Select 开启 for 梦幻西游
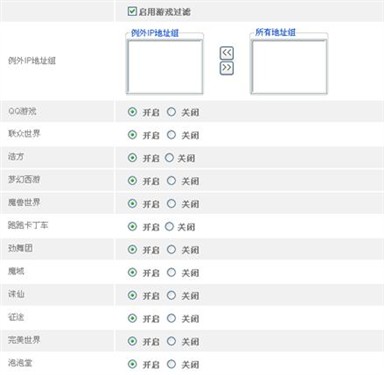The height and width of the screenshot is (375, 384). click(132, 180)
